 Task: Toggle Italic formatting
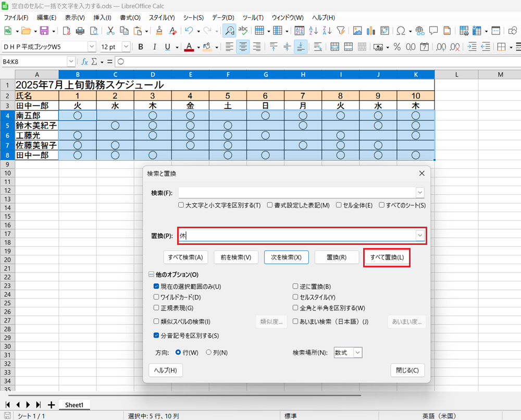[x=154, y=47]
